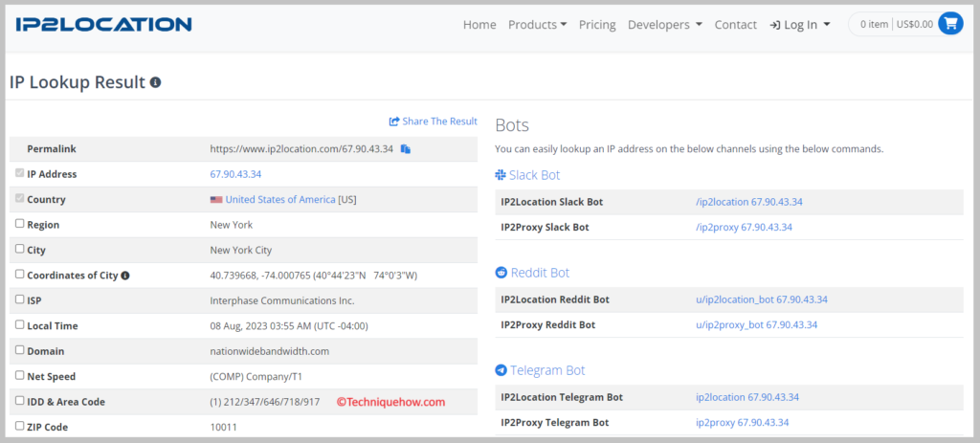The image size is (980, 443).
Task: Check the Net Speed checkbox
Action: click(20, 375)
